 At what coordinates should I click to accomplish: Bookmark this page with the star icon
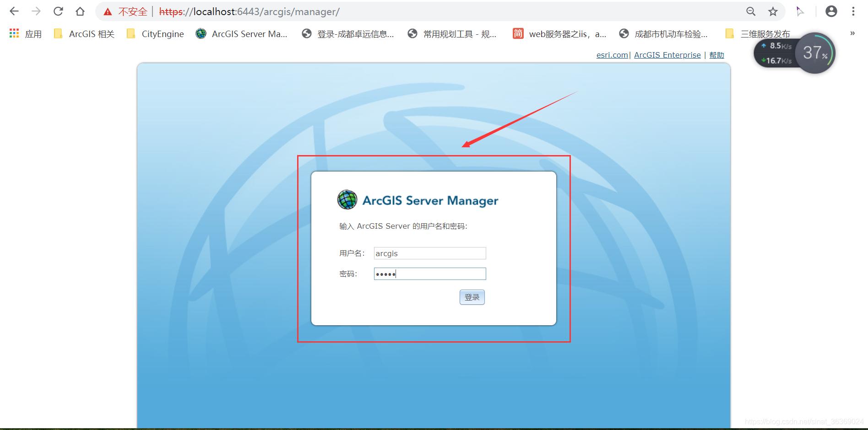point(773,11)
